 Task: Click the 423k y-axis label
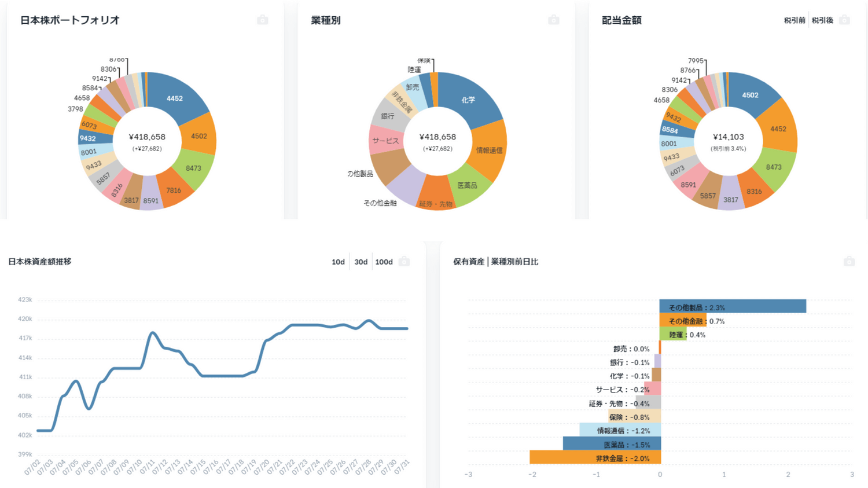pyautogui.click(x=25, y=300)
